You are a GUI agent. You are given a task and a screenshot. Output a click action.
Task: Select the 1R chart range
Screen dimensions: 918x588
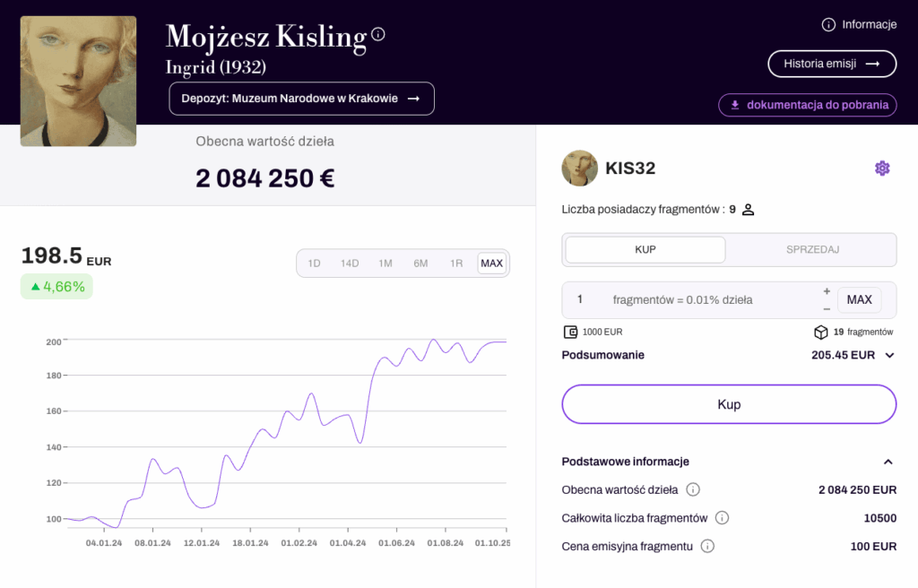[456, 264]
